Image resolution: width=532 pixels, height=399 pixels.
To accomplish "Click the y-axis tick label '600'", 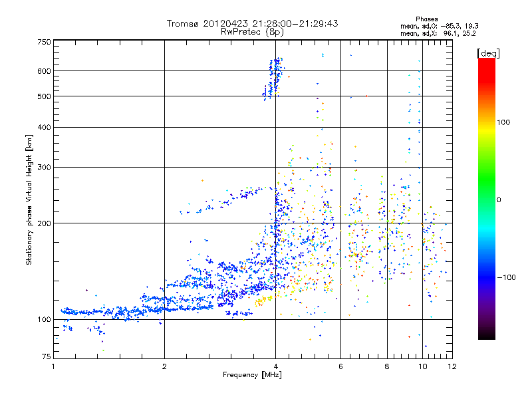I will 44,71.
